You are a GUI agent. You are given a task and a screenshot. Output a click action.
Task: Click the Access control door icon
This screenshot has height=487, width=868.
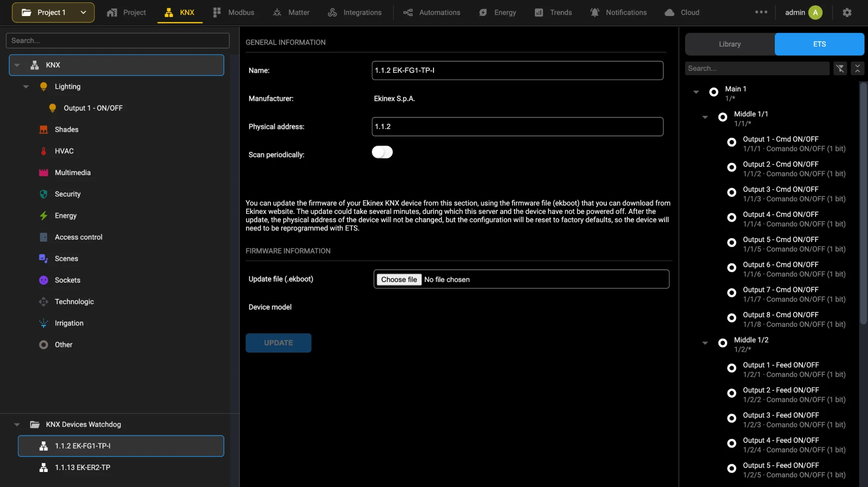44,237
